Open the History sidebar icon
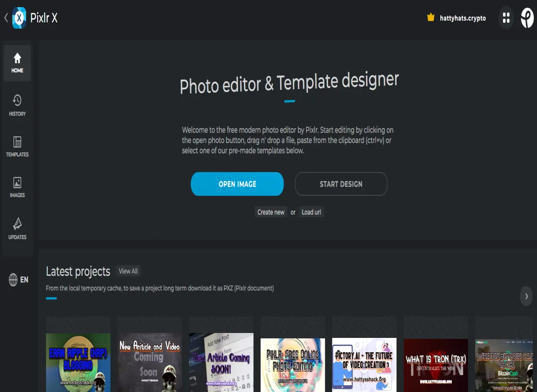537x392 pixels. point(17,105)
